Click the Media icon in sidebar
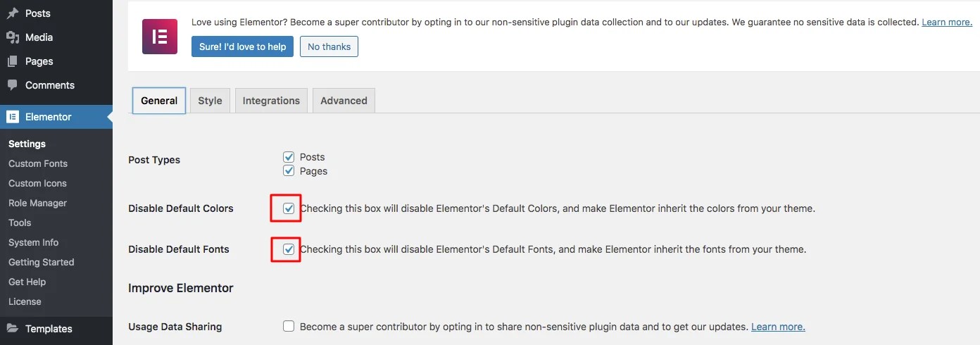This screenshot has width=980, height=345. [13, 37]
